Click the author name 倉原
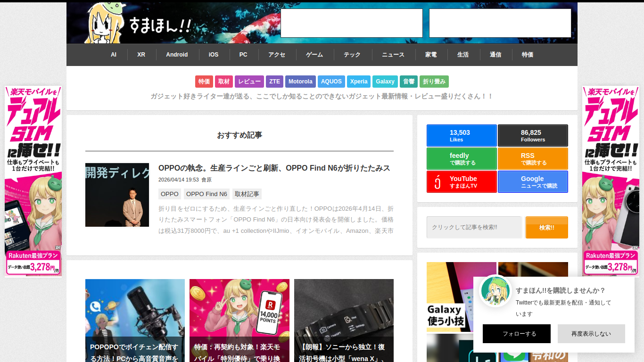This screenshot has height=362, width=644. tap(206, 180)
